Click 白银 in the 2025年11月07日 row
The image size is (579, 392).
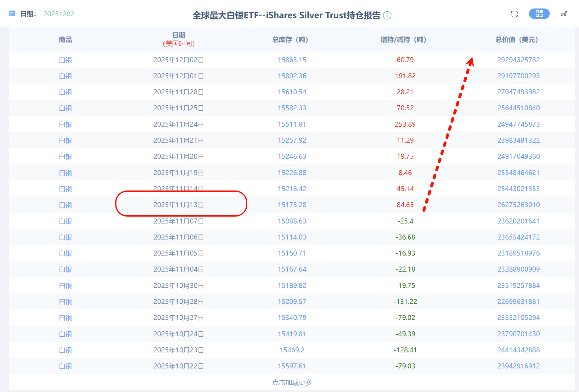(x=65, y=221)
